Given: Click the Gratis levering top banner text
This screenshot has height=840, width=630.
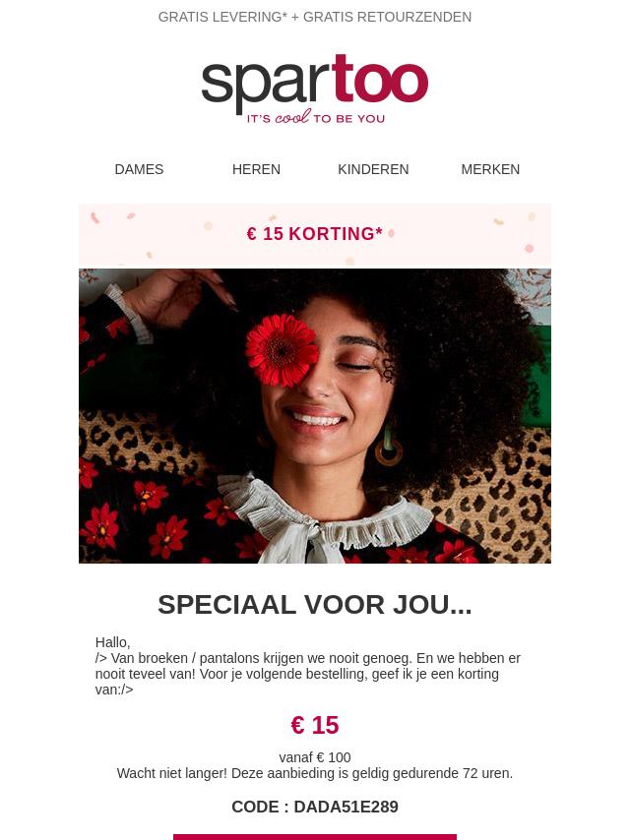Looking at the screenshot, I should (315, 17).
